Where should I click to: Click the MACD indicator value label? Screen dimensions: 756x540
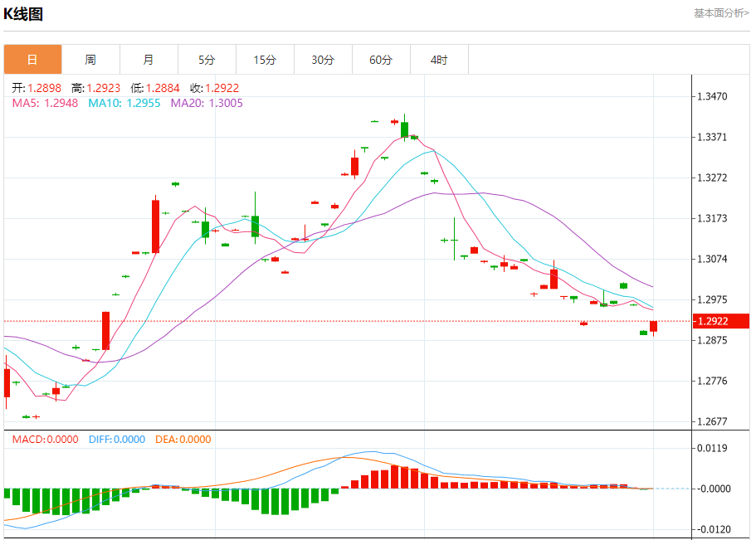pyautogui.click(x=45, y=440)
